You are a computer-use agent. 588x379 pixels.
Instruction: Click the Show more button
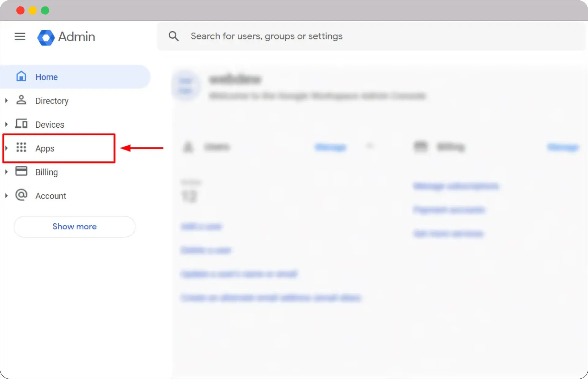pyautogui.click(x=74, y=227)
